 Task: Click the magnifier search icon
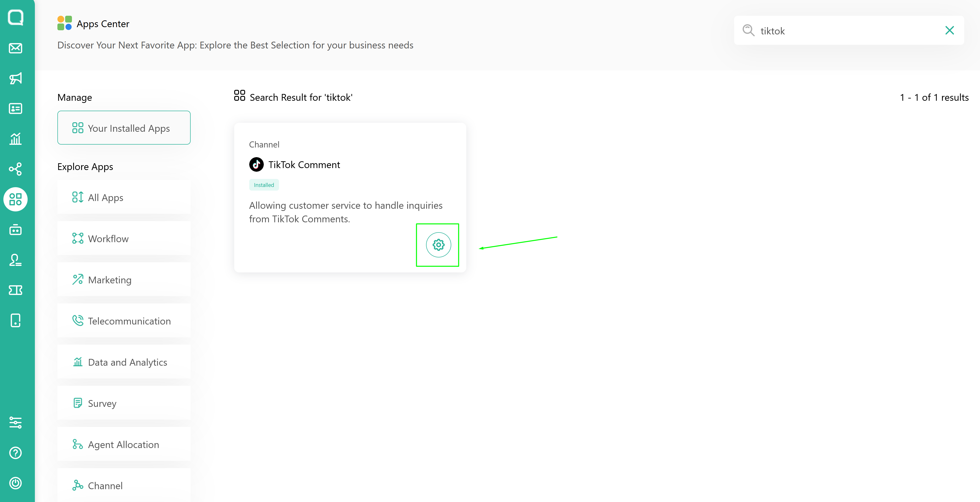pyautogui.click(x=748, y=31)
